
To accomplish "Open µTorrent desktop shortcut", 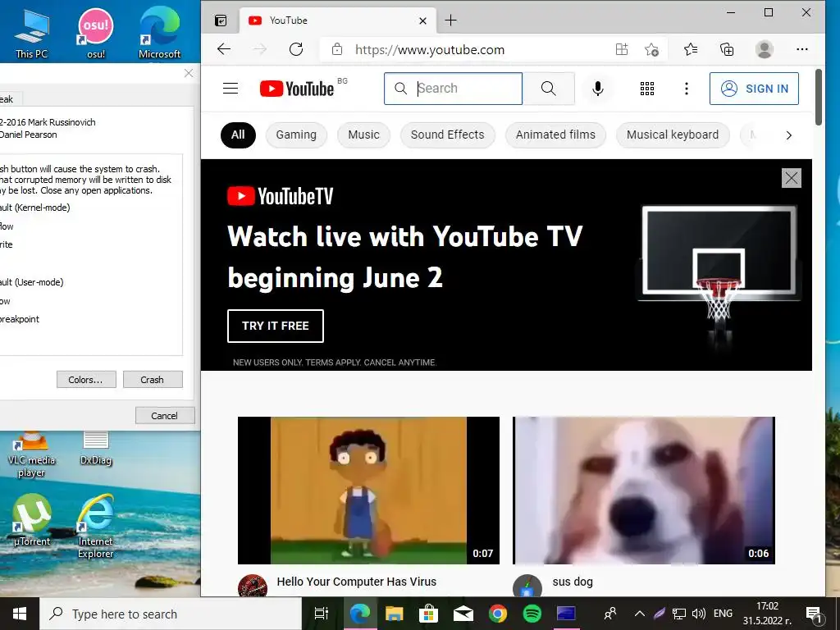I will [32, 521].
